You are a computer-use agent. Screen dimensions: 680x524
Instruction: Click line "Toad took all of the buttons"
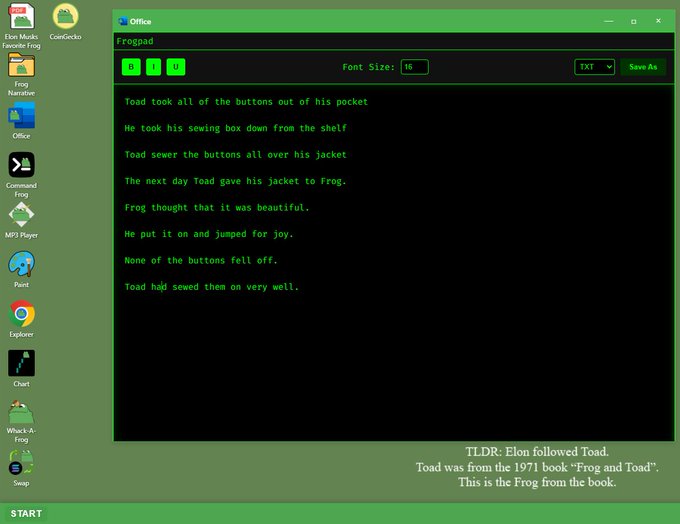tap(246, 102)
